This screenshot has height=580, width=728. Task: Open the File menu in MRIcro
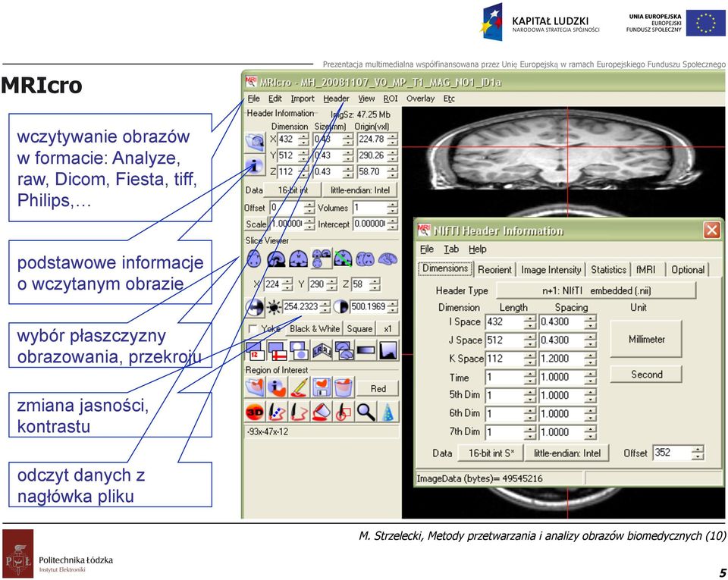253,99
